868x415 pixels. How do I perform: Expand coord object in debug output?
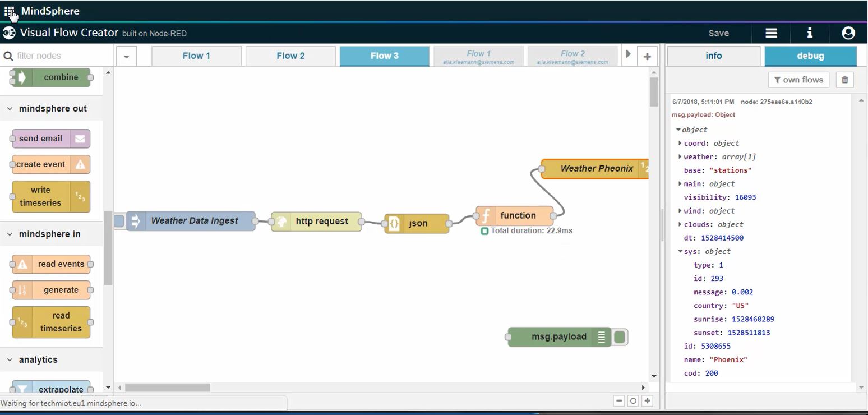click(680, 143)
